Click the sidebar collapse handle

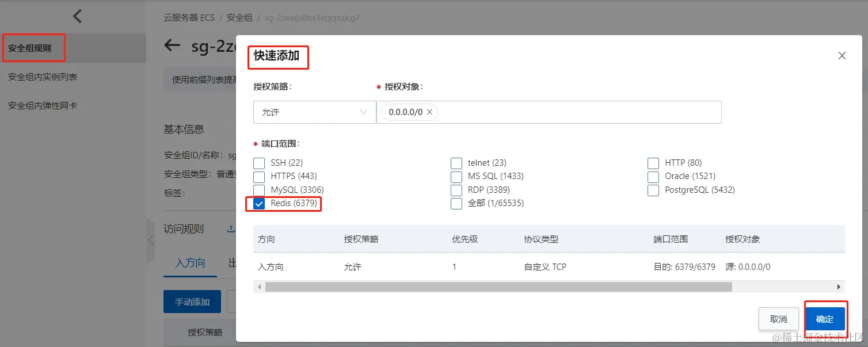[x=151, y=240]
